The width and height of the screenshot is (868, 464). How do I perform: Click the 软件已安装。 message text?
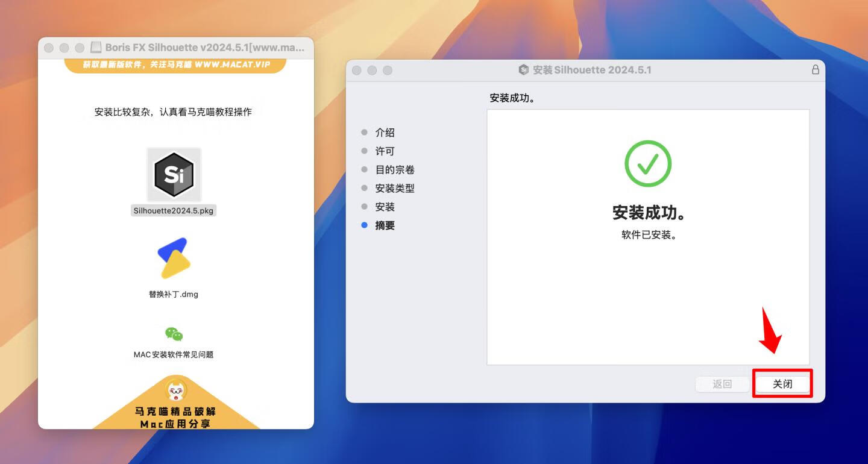click(x=649, y=235)
